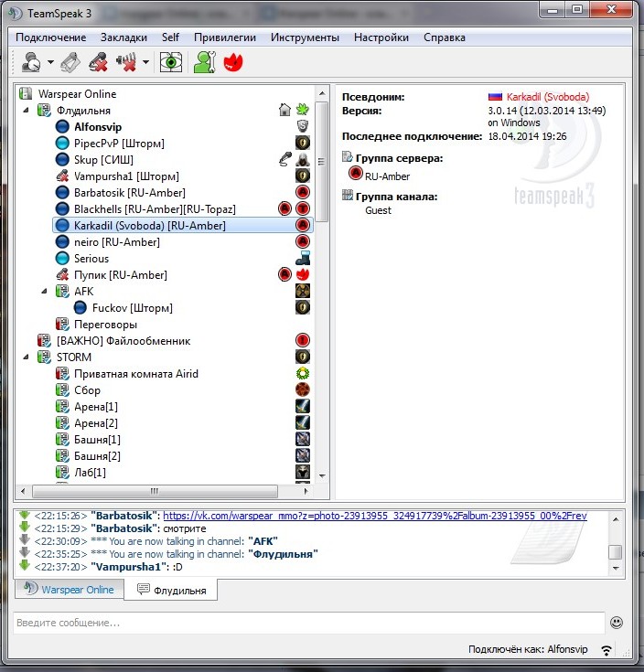
Task: Click the connection status wifi icon
Action: [x=606, y=650]
